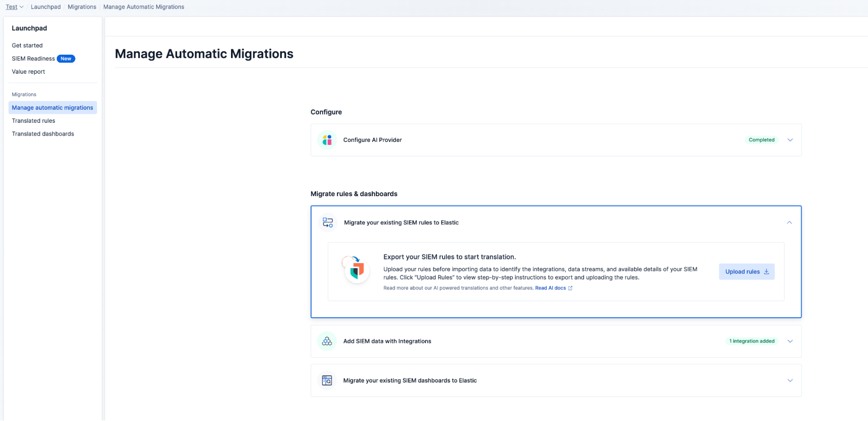This screenshot has width=868, height=421.
Task: Click Migrate your existing SIEM dashboards title
Action: [410, 381]
